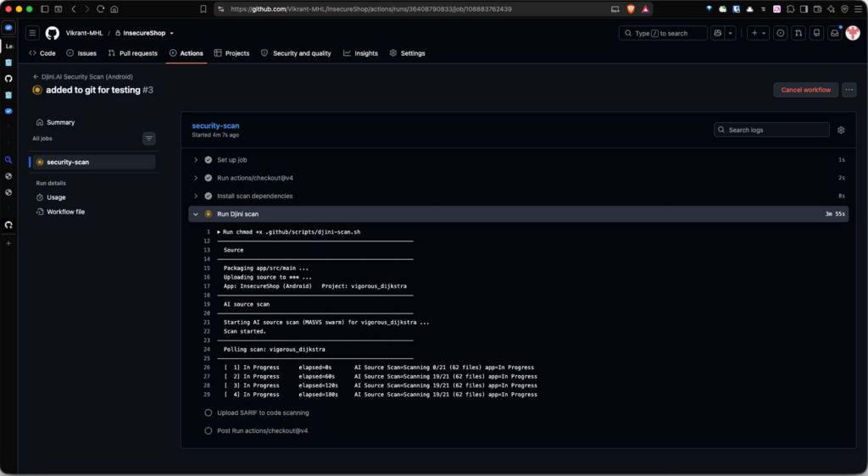The height and width of the screenshot is (476, 868).
Task: Open the Copilot icon in header
Action: (x=718, y=33)
